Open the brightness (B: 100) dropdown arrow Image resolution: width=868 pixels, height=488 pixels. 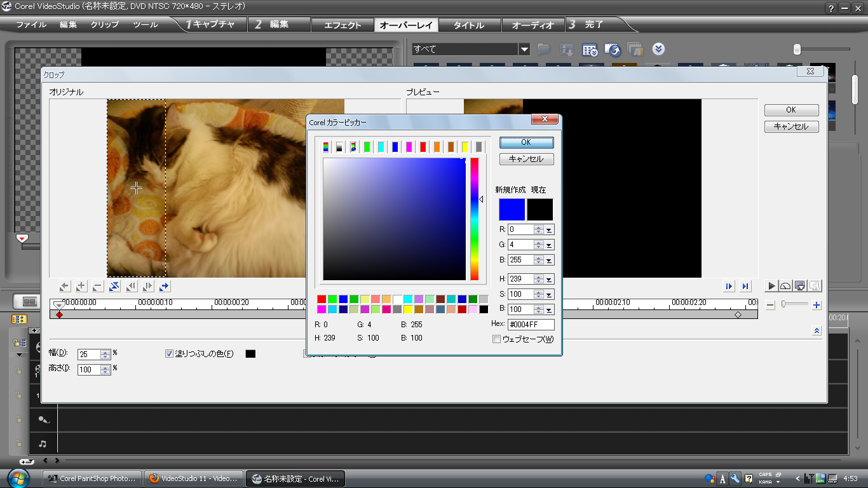(550, 309)
